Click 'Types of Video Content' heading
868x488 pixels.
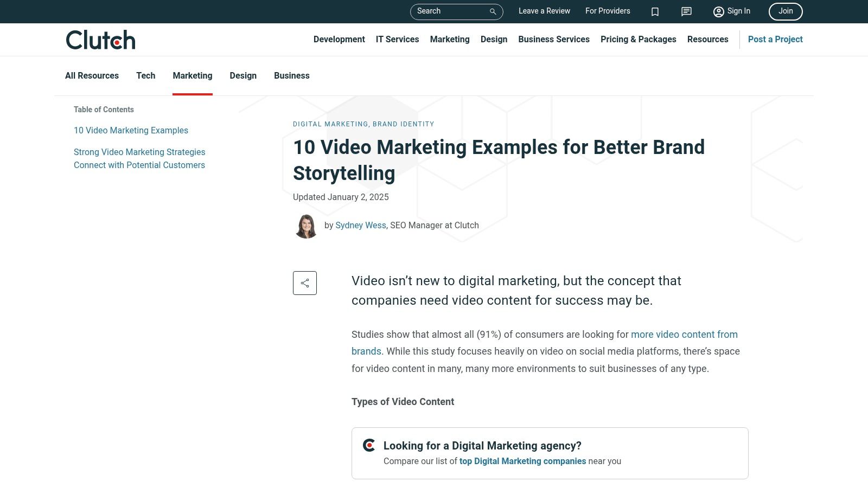click(x=403, y=402)
